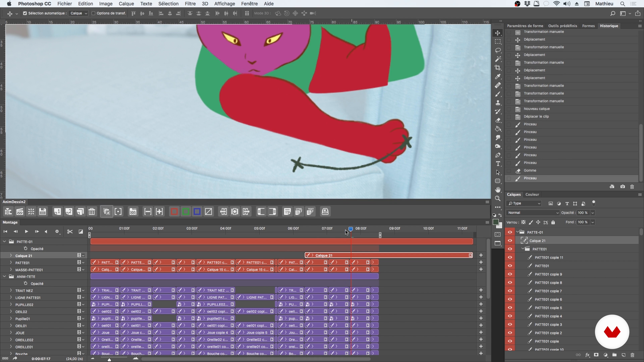This screenshot has width=644, height=362.
Task: Switch to Outils prédéfinis tab
Action: [562, 26]
